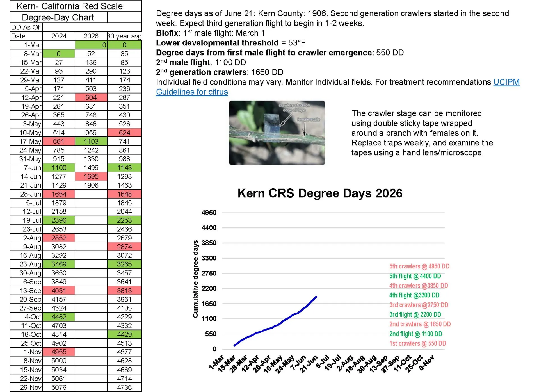Viewport: 539px width, 392px height.
Task: Click the green 1103 cell for 17-May
Action: 91,141
